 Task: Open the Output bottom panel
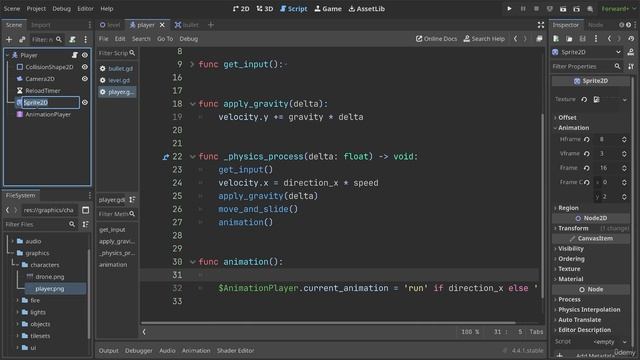click(x=109, y=351)
